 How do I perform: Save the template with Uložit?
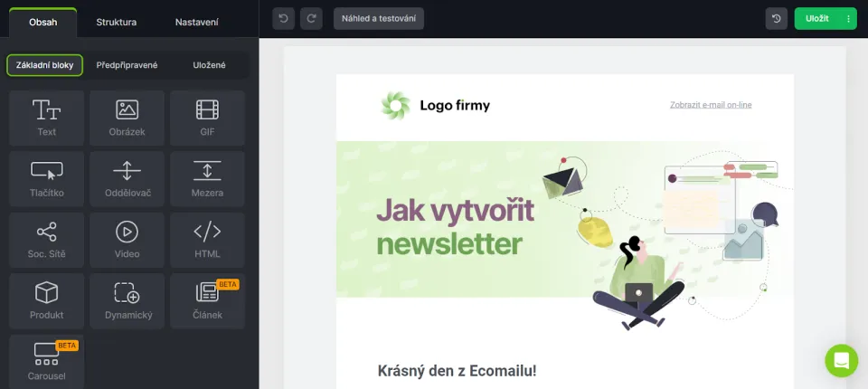click(817, 18)
